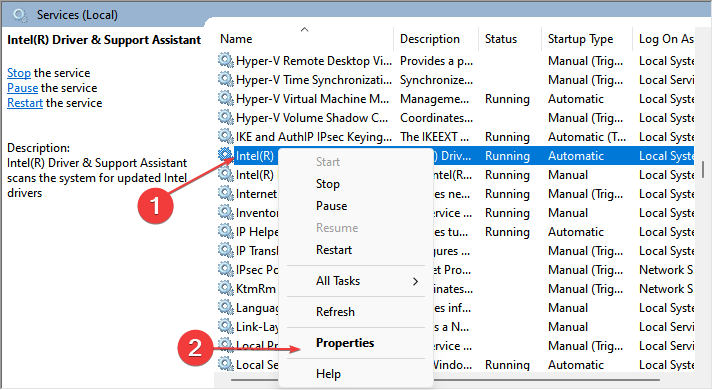Click the Stop the service link
713x390 pixels.
(19, 73)
